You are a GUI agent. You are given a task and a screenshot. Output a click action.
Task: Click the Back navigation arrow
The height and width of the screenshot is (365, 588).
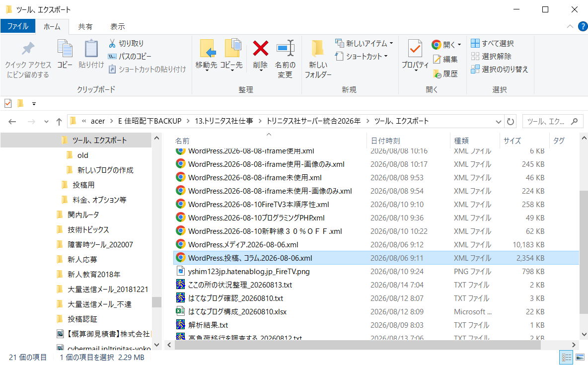point(12,121)
